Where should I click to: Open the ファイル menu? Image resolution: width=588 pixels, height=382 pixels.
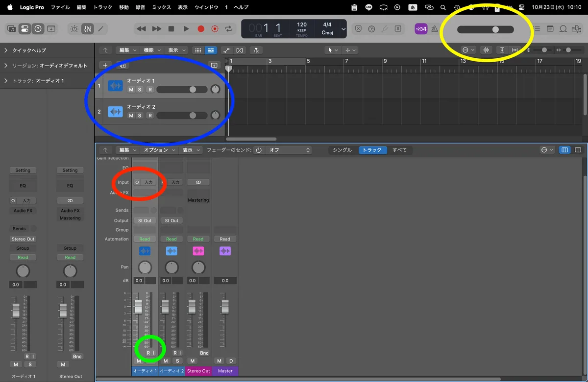(x=60, y=7)
